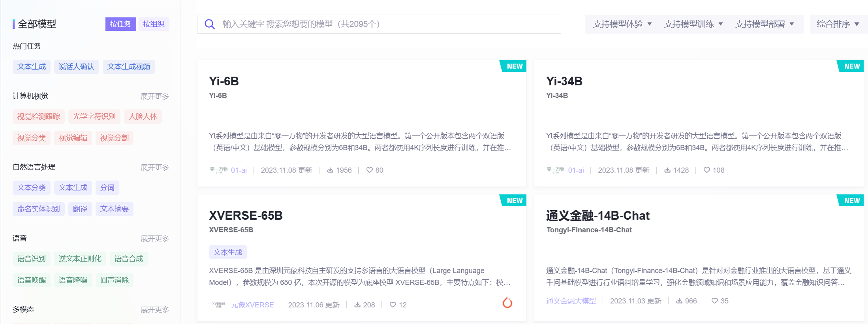The width and height of the screenshot is (868, 324).
Task: Open the 综合排序 sort dropdown
Action: point(838,24)
